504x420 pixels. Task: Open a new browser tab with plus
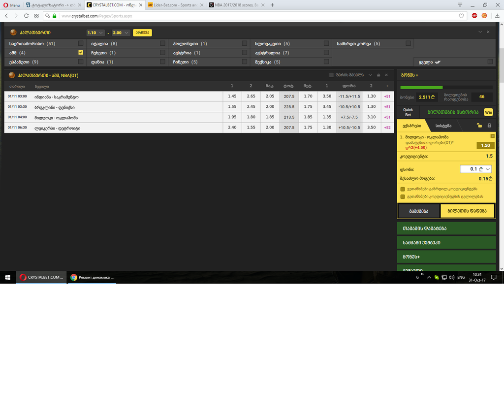(x=272, y=5)
